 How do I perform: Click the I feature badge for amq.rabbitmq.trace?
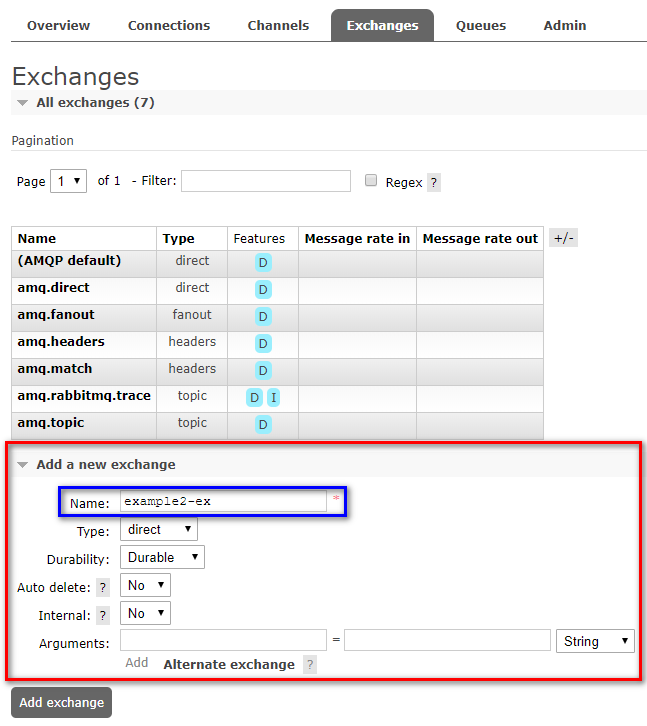coord(273,398)
